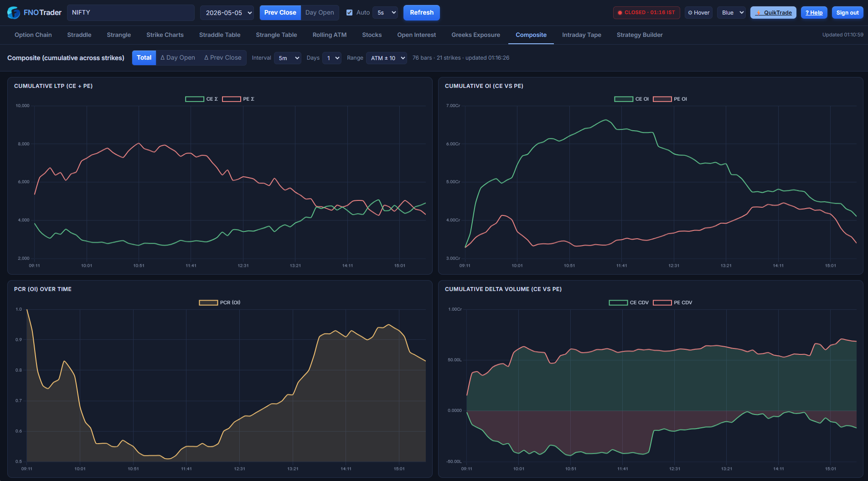The width and height of the screenshot is (868, 481).
Task: Open the Strategy Builder tab
Action: [640, 35]
